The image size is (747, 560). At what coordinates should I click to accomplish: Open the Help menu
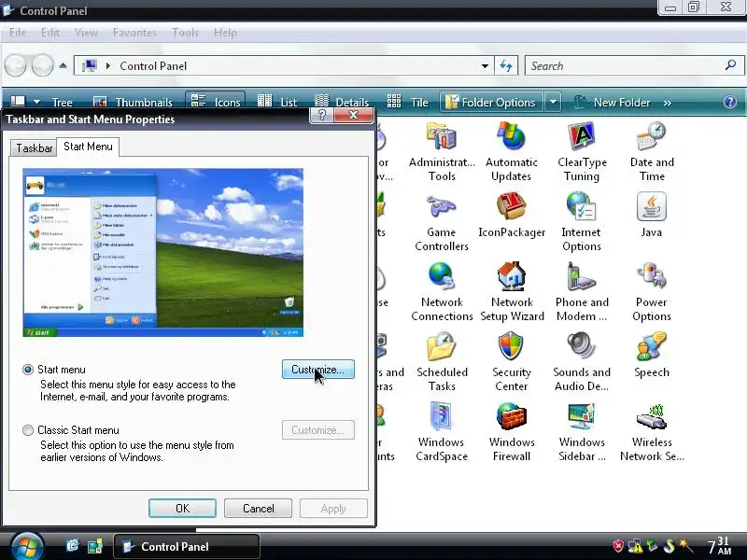pos(225,33)
